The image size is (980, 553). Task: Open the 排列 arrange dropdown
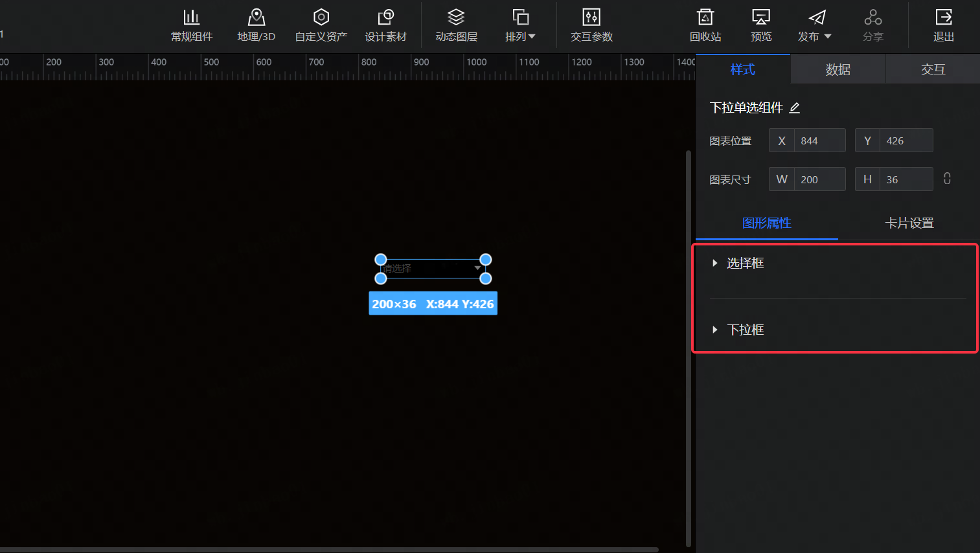click(520, 25)
